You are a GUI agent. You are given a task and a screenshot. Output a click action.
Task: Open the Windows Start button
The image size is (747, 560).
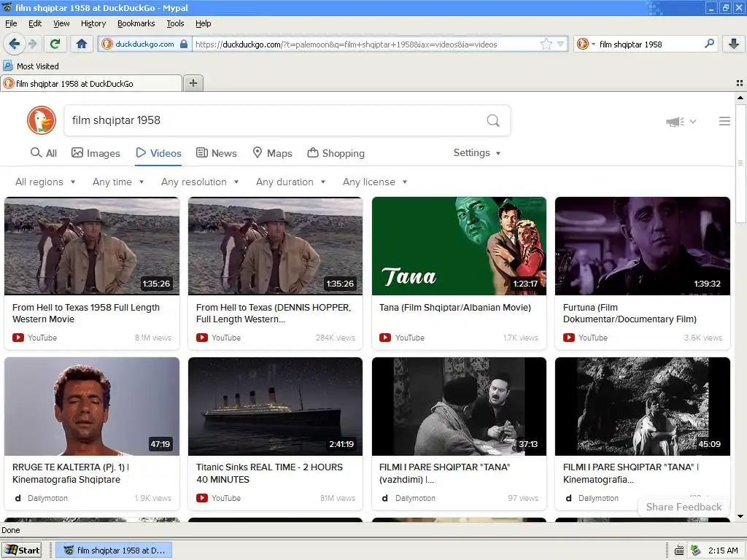click(x=22, y=550)
